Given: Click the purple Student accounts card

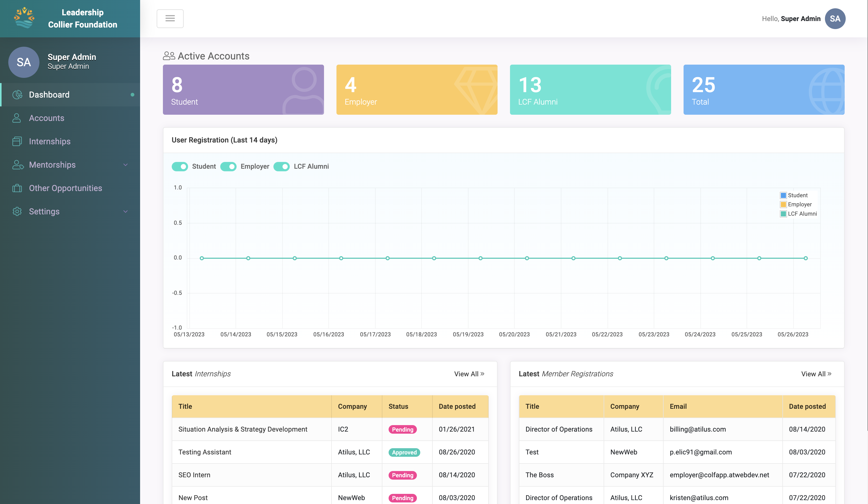Looking at the screenshot, I should click(243, 90).
